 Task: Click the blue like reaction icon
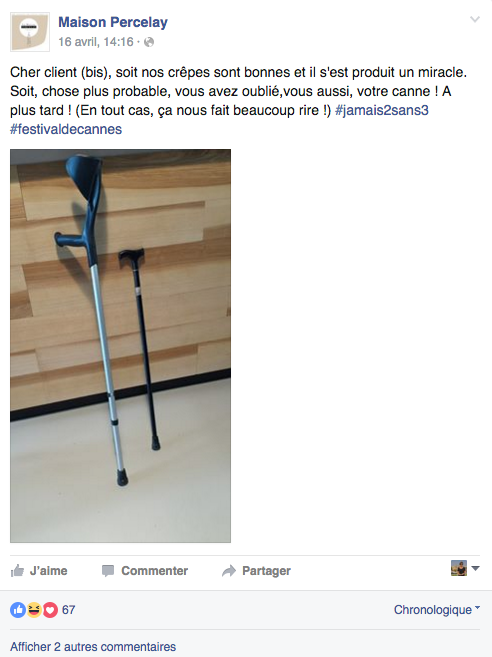18,610
